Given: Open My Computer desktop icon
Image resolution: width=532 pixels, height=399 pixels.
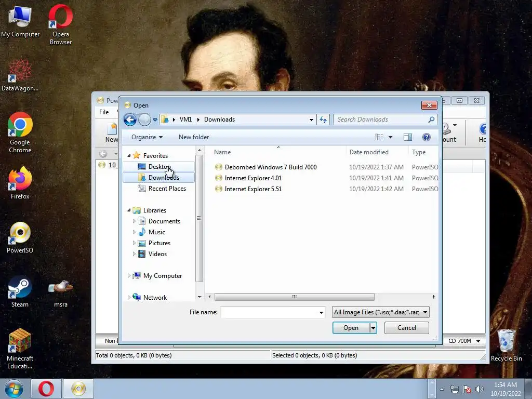Looking at the screenshot, I should click(20, 21).
